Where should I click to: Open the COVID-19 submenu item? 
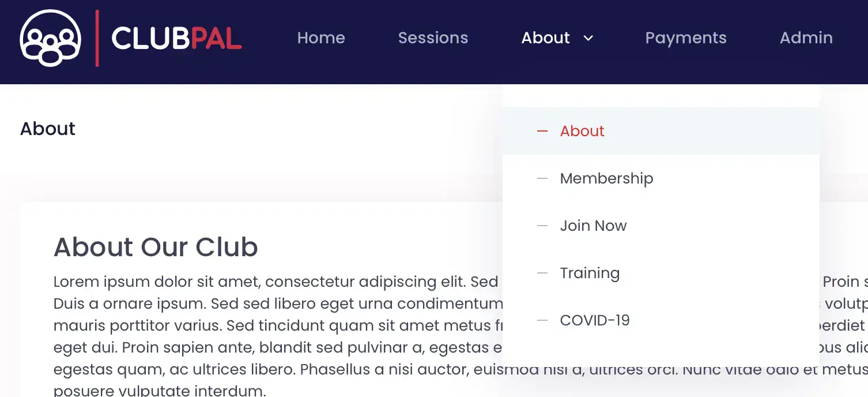coord(595,320)
